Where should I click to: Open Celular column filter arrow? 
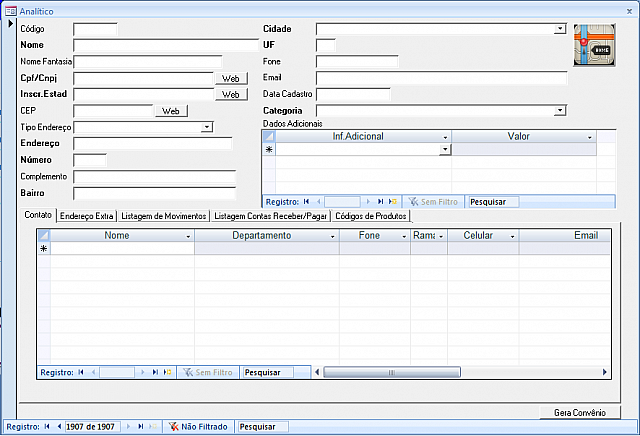coord(513,236)
